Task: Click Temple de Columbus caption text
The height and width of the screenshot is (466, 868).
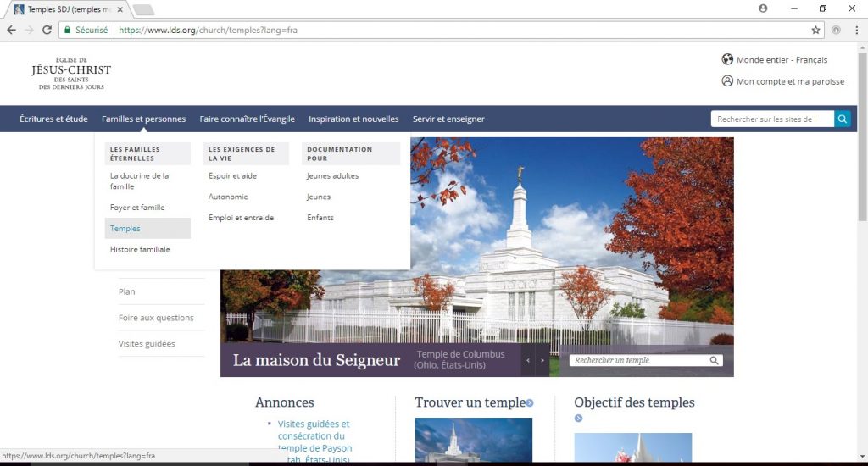Action: (459, 360)
